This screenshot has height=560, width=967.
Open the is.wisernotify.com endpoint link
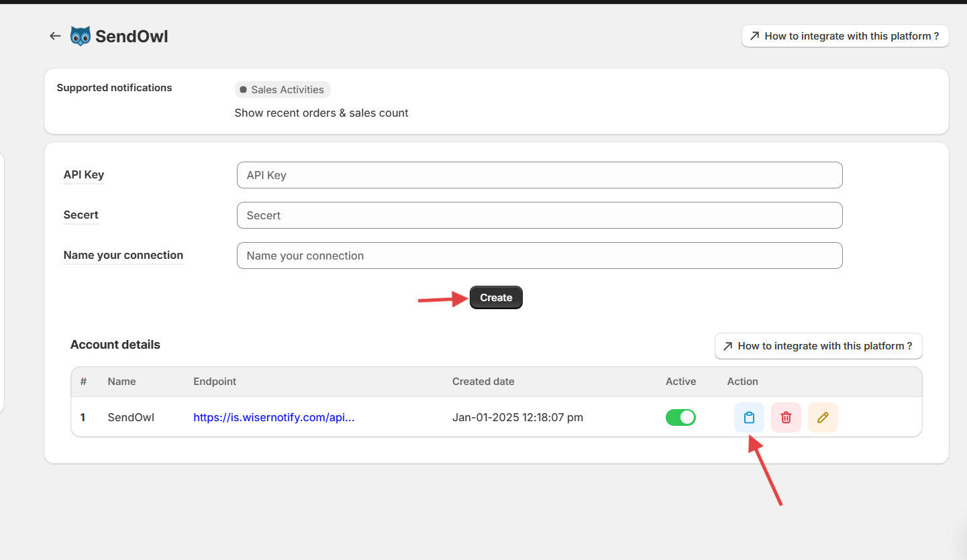click(x=274, y=417)
